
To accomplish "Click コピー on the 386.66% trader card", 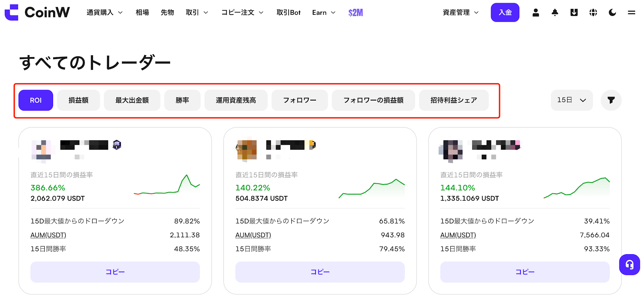I will (115, 272).
